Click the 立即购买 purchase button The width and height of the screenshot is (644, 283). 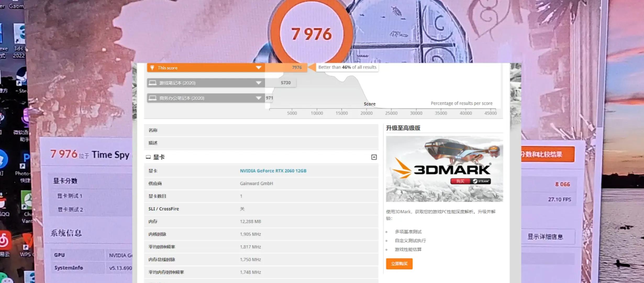[399, 264]
